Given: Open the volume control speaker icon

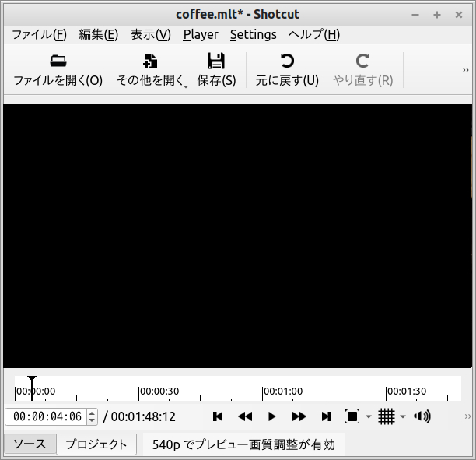Looking at the screenshot, I should click(x=422, y=417).
